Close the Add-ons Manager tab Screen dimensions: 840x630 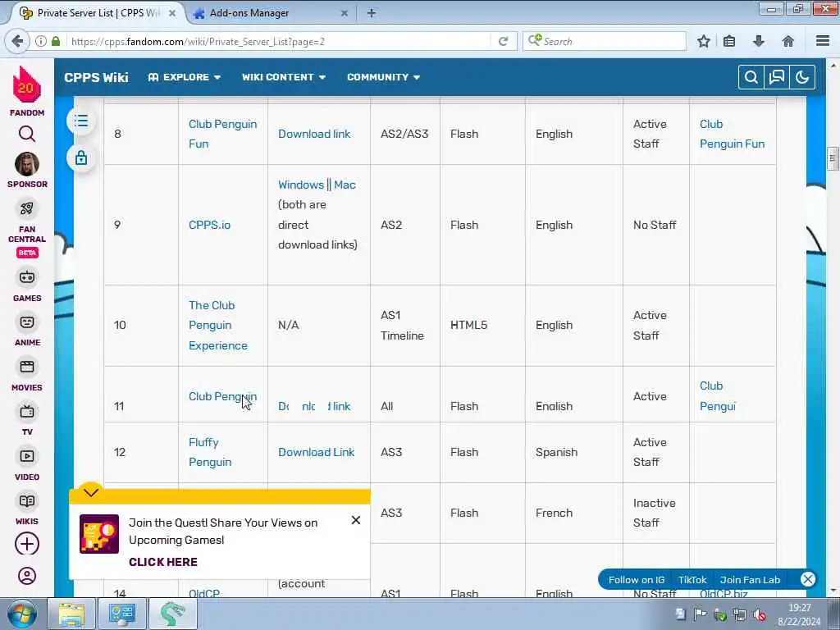point(345,13)
